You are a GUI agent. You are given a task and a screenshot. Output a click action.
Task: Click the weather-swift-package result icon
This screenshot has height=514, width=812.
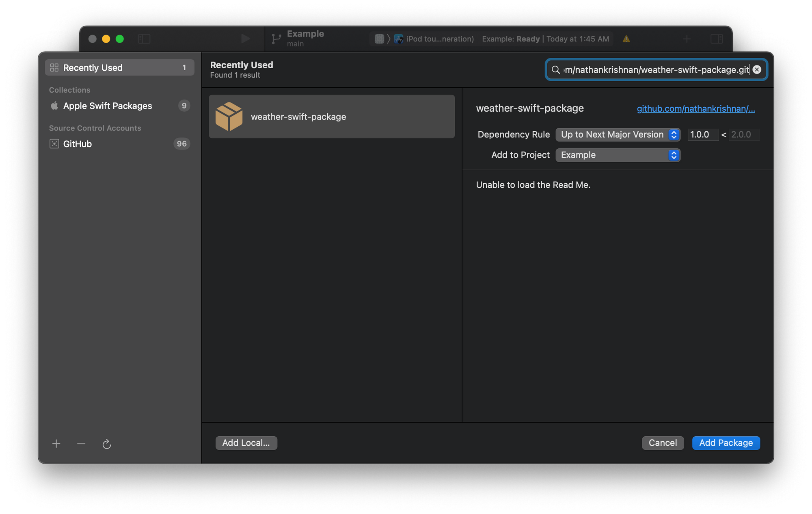click(229, 116)
